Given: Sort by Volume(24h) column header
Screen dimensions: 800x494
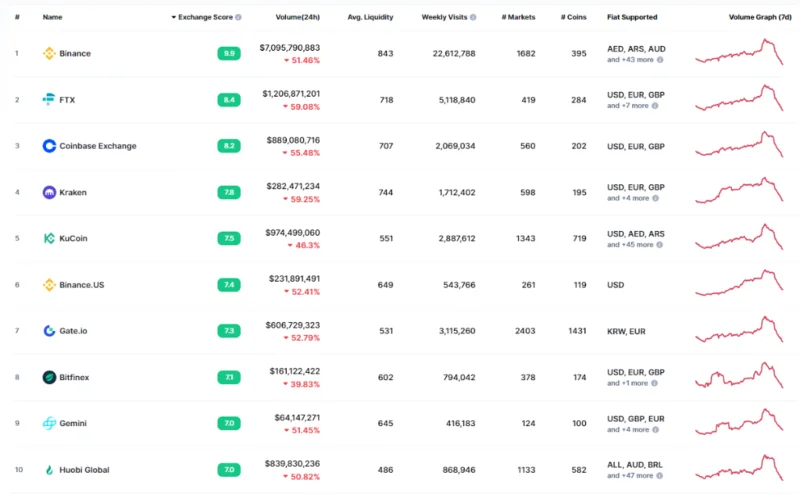Looking at the screenshot, I should 297,17.
